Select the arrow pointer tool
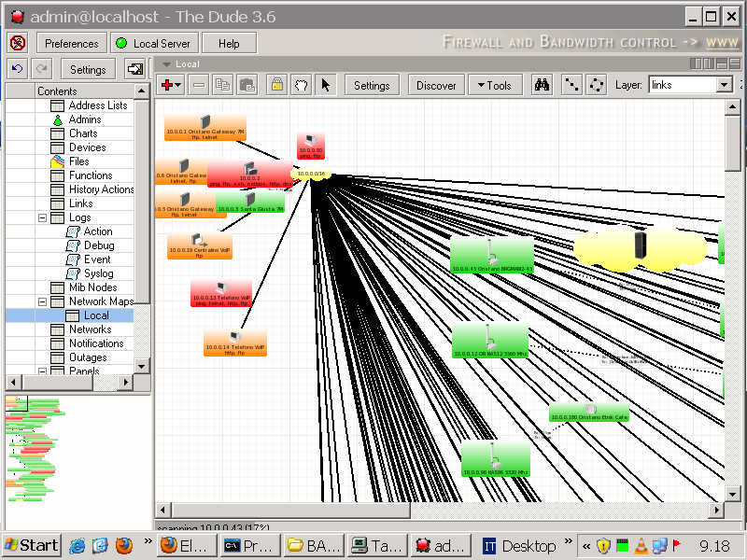 pyautogui.click(x=325, y=85)
